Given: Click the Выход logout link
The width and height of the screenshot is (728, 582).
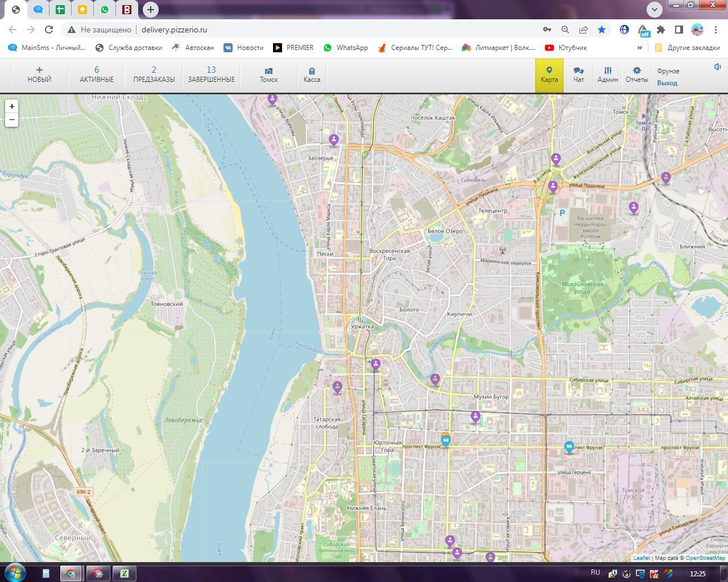Looking at the screenshot, I should tap(667, 83).
